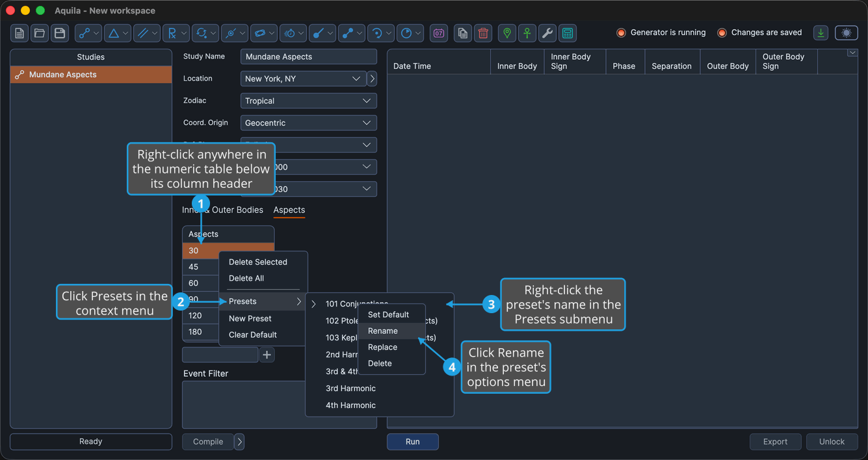Click the New document toolbar icon
This screenshot has height=460, width=868.
[x=20, y=33]
